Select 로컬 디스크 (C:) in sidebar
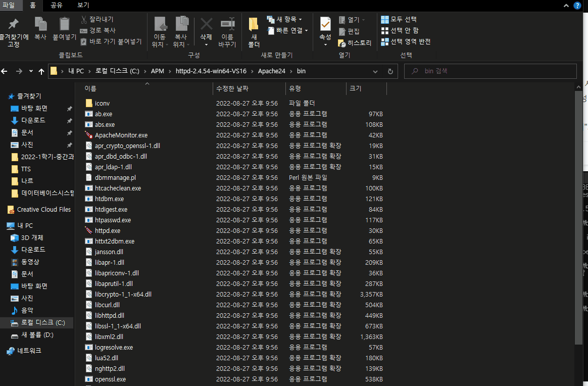The width and height of the screenshot is (588, 386). pyautogui.click(x=37, y=323)
